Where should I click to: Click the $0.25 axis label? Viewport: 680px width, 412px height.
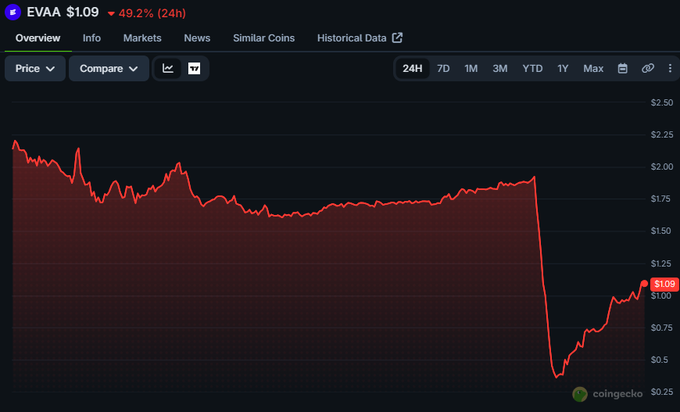click(662, 392)
